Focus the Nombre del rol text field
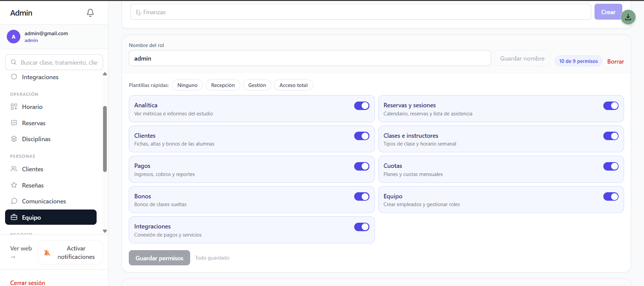The image size is (644, 286). pyautogui.click(x=310, y=58)
